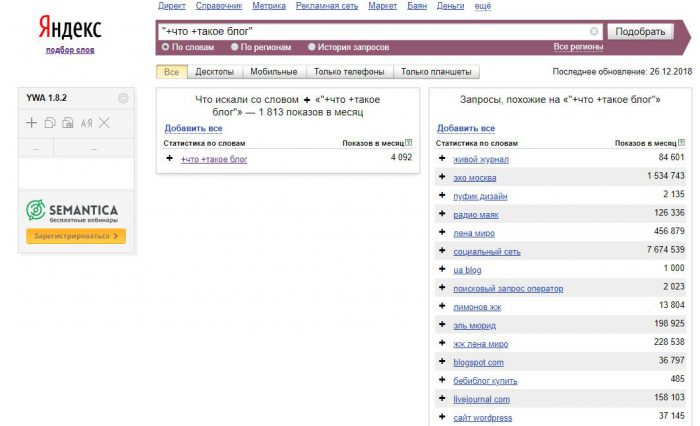Click the 'Подобрать' button
The height and width of the screenshot is (426, 700).
640,32
